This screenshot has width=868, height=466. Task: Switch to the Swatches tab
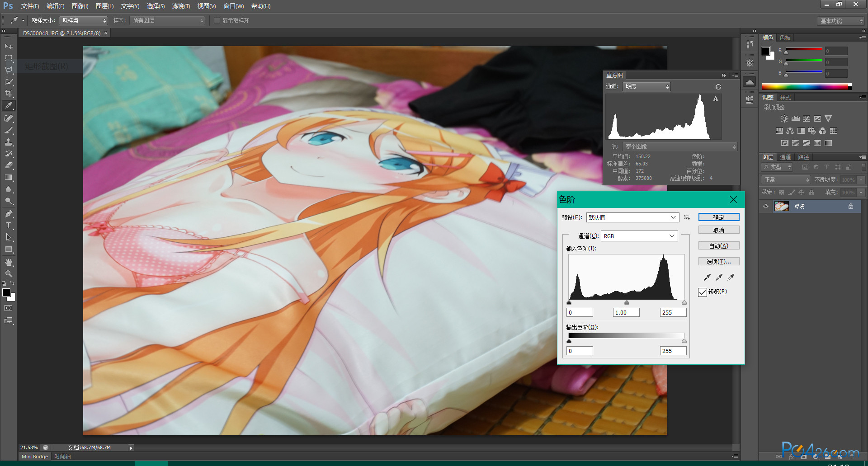pos(785,38)
